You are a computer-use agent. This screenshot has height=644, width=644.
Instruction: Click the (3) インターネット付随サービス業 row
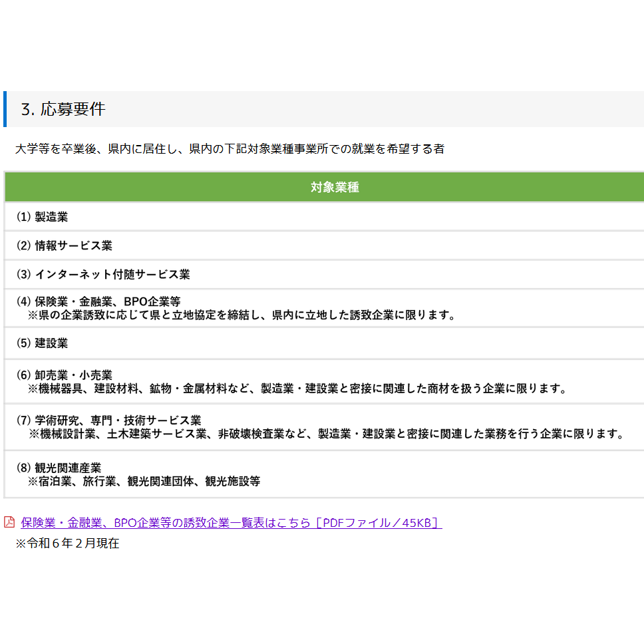(103, 274)
